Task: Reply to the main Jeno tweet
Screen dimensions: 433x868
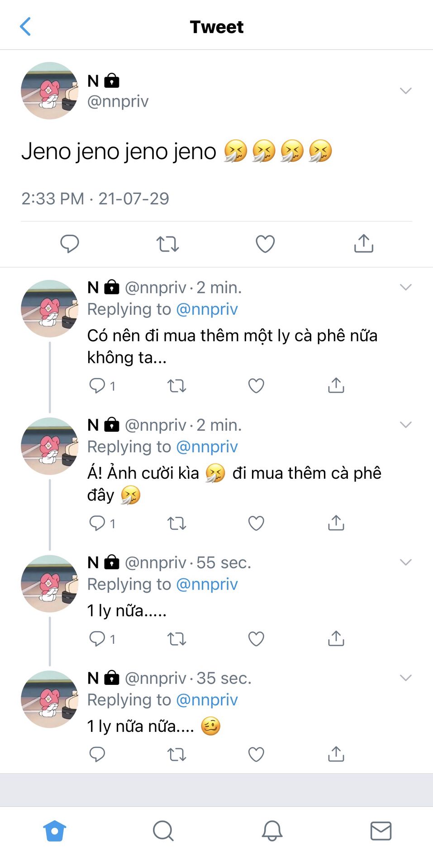Action: coord(70,244)
